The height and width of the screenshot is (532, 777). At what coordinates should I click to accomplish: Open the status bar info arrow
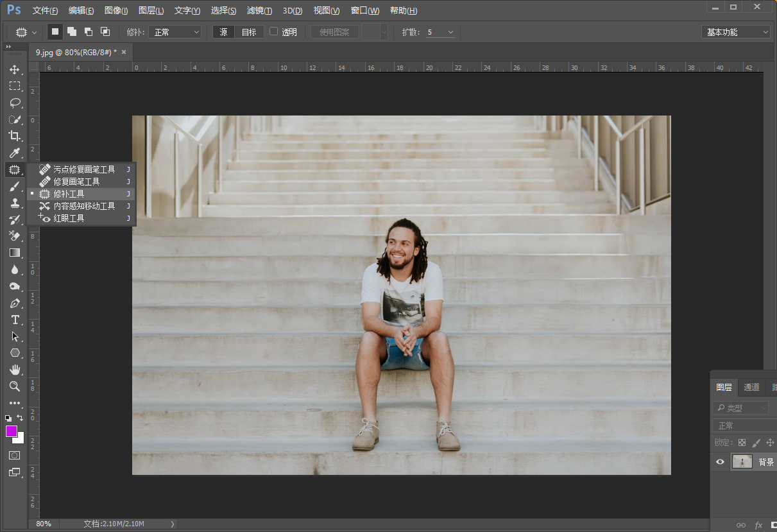coord(173,524)
